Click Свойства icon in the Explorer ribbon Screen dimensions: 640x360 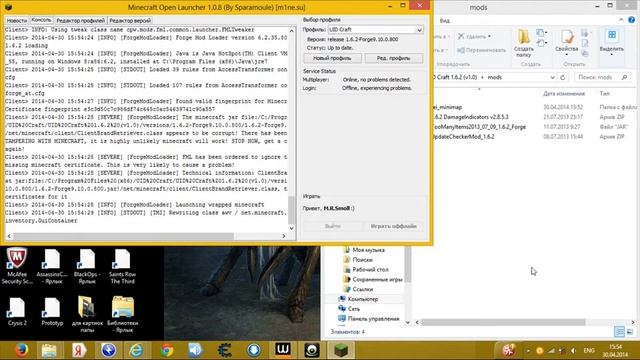pos(567,41)
